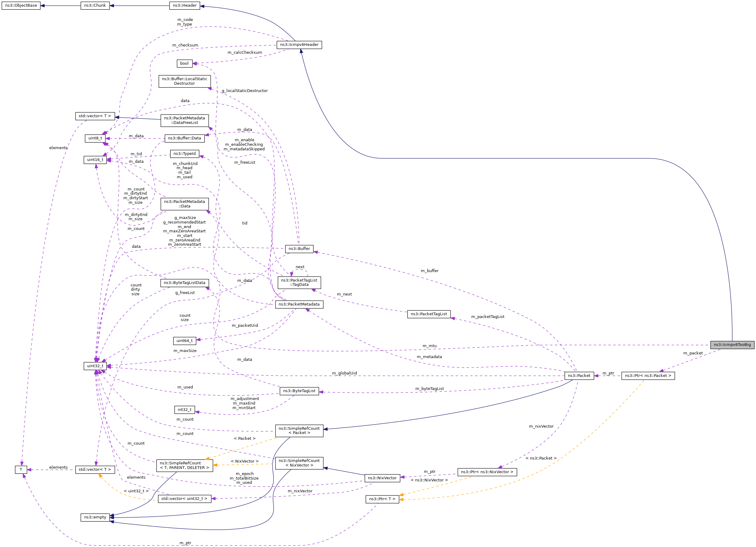Click the g_freeList edge label
The image size is (756, 547).
(185, 293)
